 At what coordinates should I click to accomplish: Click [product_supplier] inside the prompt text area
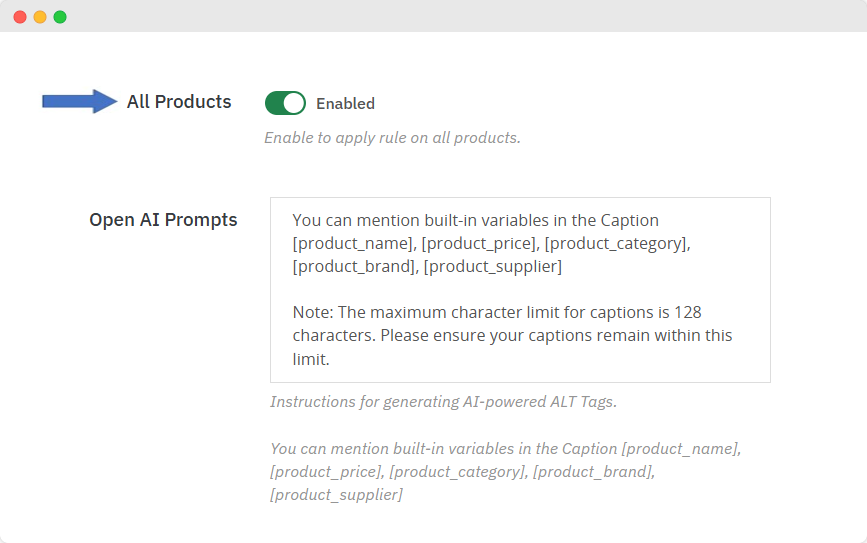(492, 266)
